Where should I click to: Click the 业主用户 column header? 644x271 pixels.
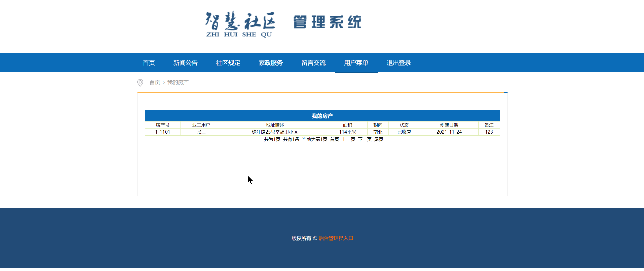tap(201, 125)
